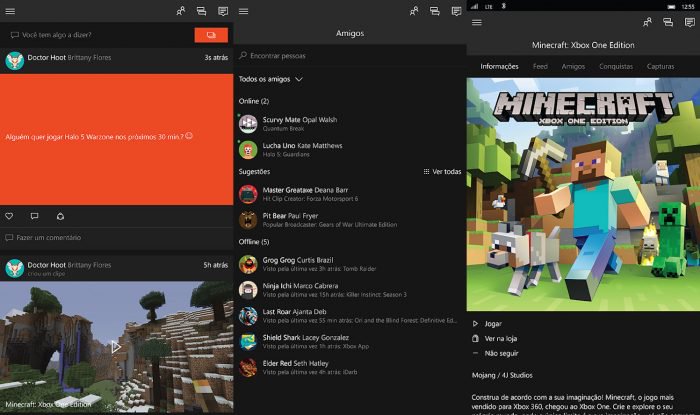Open party icon in Minecraft panel header
Viewport: 700px width, 415px height.
668,22
